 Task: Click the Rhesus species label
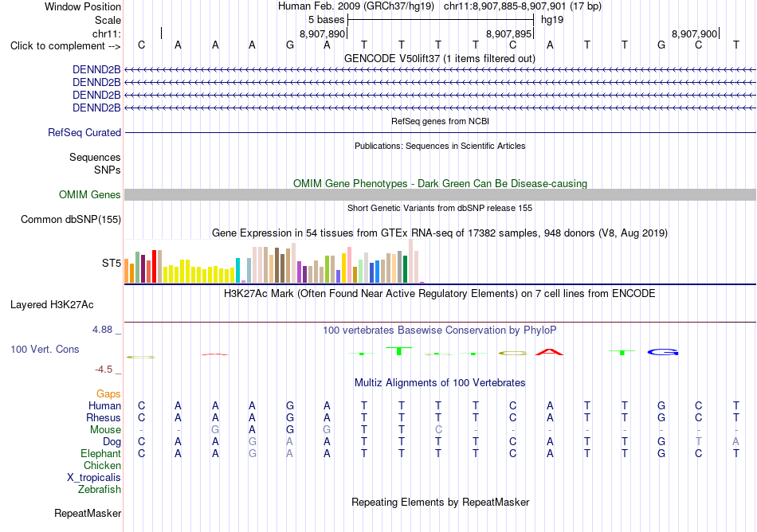104,417
